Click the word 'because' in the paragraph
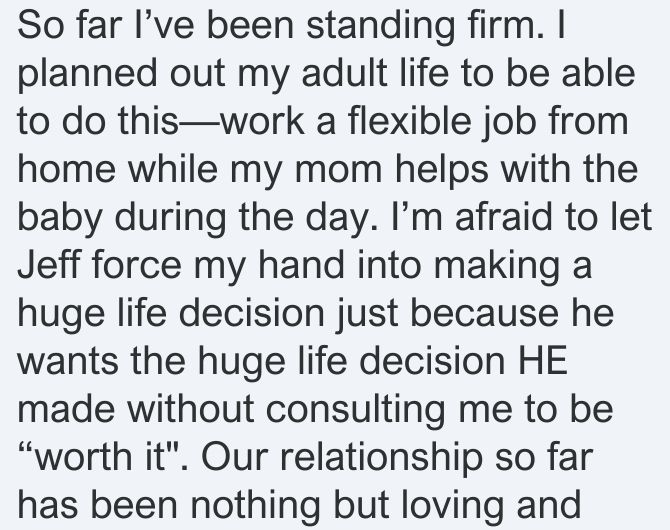Image resolution: width=670 pixels, height=530 pixels. click(484, 313)
